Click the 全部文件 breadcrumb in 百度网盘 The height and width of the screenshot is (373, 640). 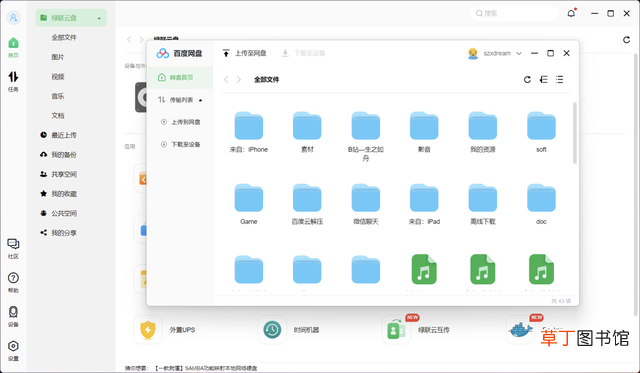[x=267, y=80]
